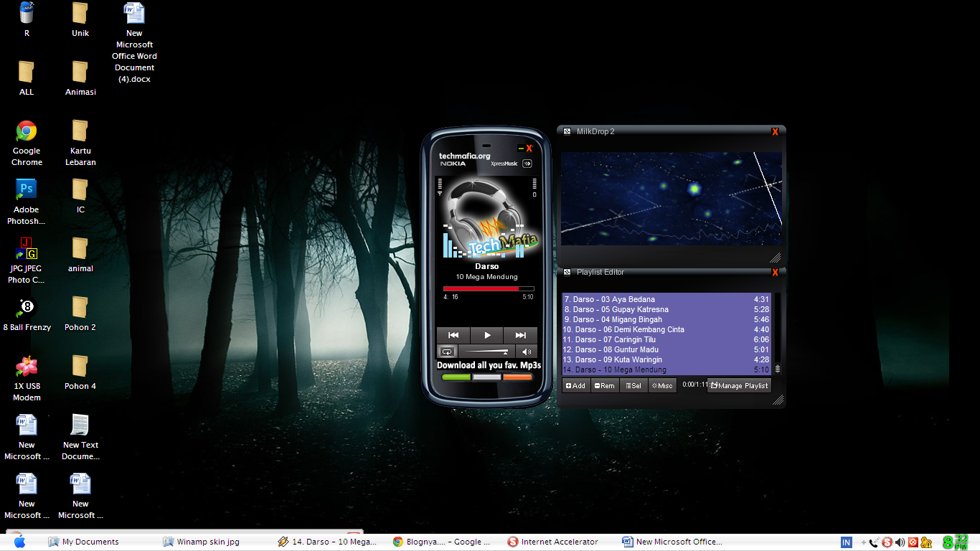Click the MilkDrop 2 visualization display
The width and height of the screenshot is (980, 551).
coord(671,199)
